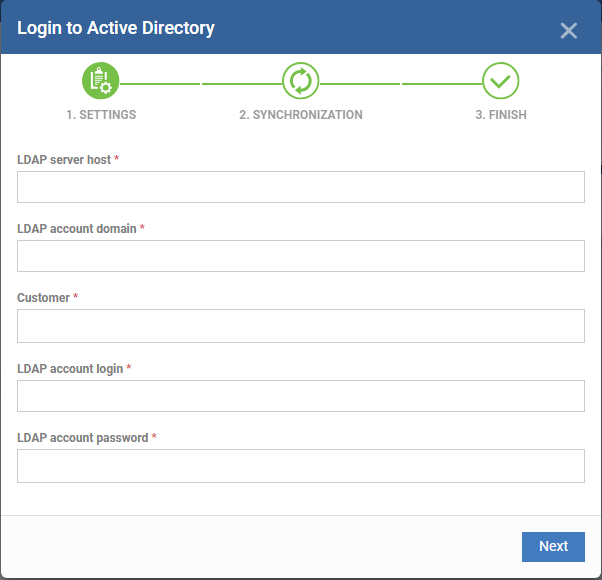Select the '1. SETTINGS' step label
This screenshot has width=602, height=580.
pyautogui.click(x=101, y=115)
